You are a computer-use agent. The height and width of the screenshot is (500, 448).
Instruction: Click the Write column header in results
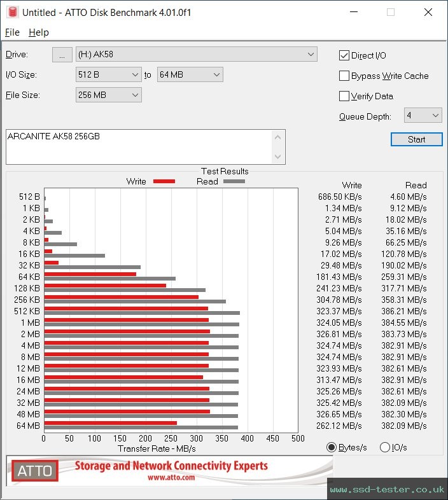pyautogui.click(x=352, y=185)
